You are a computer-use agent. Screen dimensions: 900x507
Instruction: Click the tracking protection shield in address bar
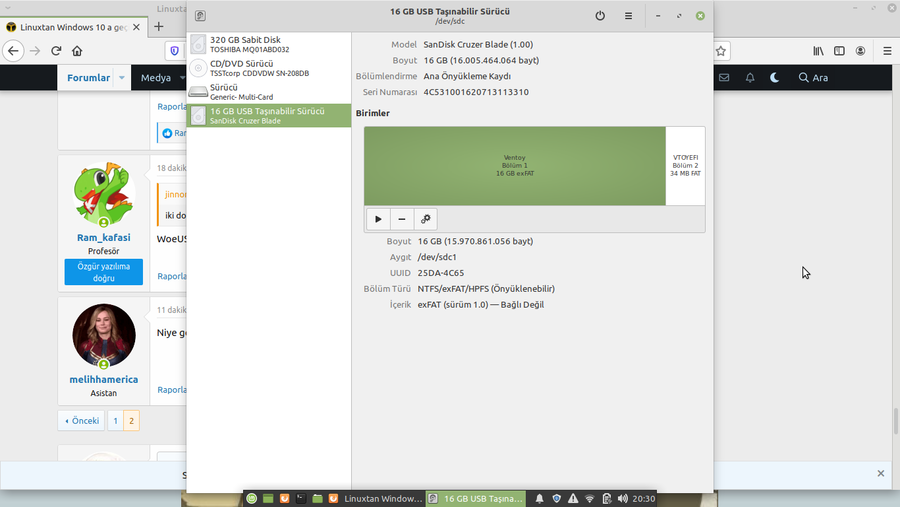pos(174,51)
